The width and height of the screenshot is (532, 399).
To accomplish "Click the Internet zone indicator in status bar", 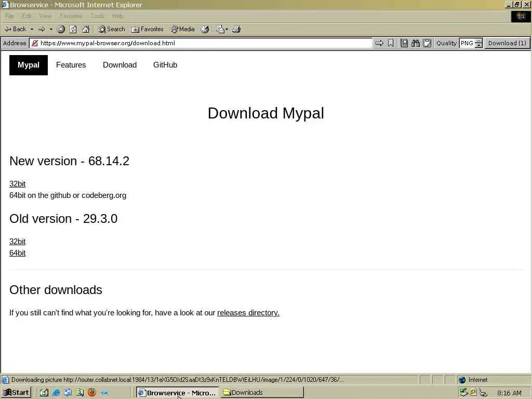I will 473,380.
